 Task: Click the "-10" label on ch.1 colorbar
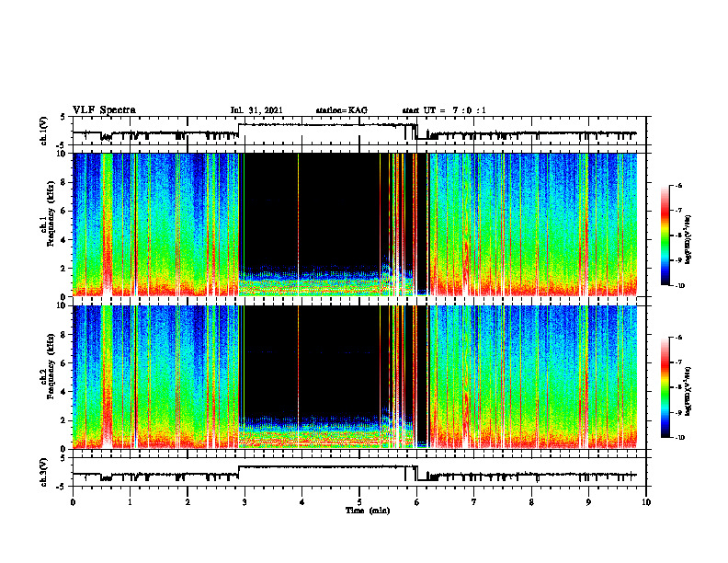pyautogui.click(x=679, y=286)
